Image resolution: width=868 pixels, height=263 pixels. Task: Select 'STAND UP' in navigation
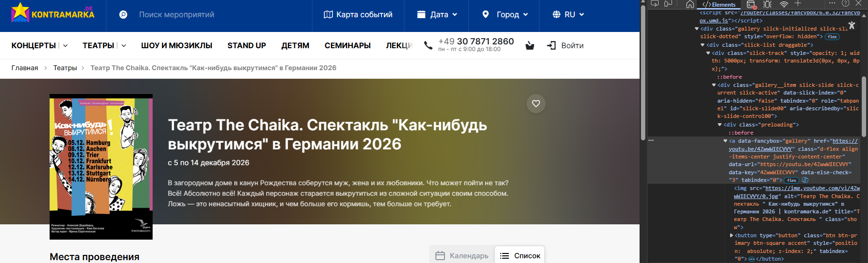point(247,46)
